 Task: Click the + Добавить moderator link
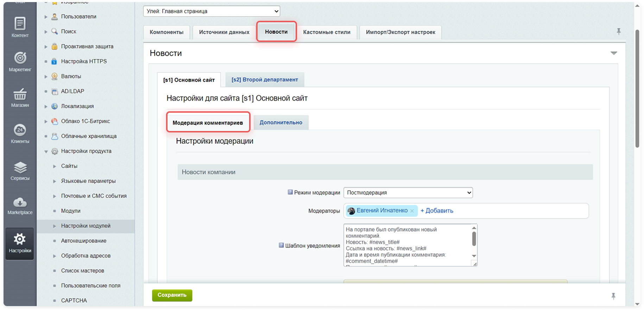437,211
